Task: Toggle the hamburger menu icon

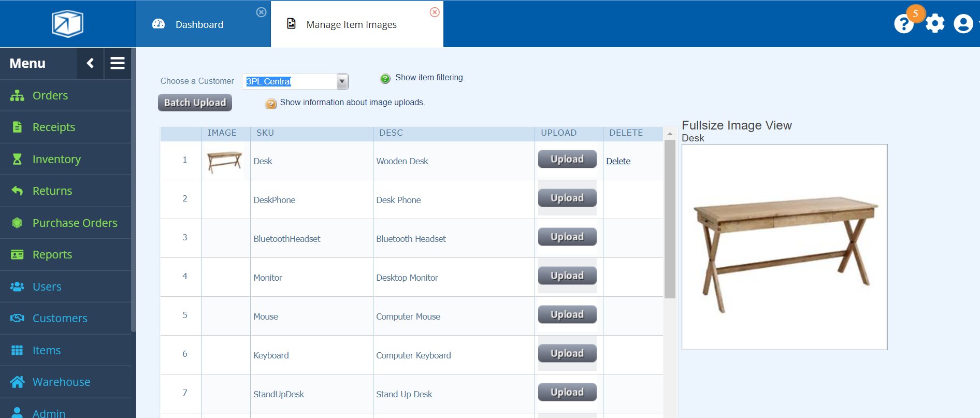Action: 118,63
